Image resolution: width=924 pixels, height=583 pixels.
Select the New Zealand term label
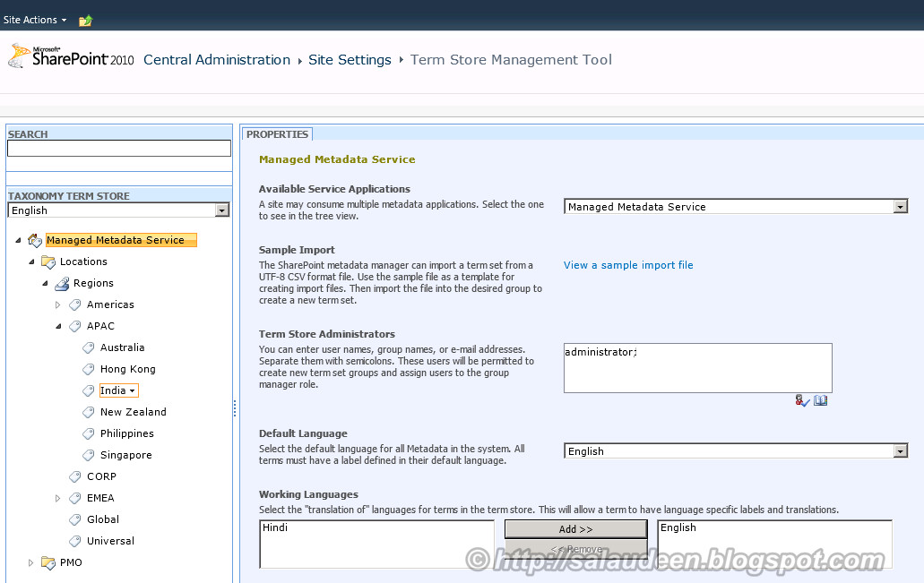[x=134, y=412]
